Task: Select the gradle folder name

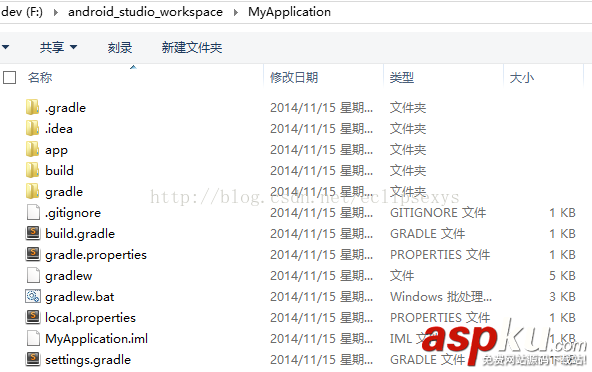Action: click(64, 192)
